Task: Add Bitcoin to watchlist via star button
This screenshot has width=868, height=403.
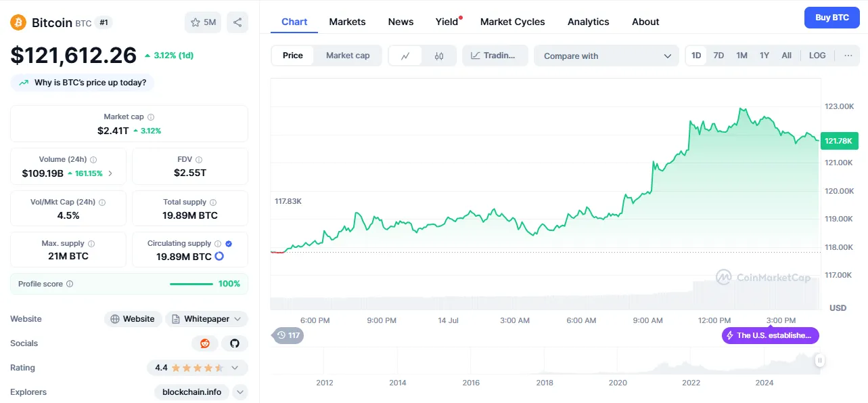Action: [203, 22]
